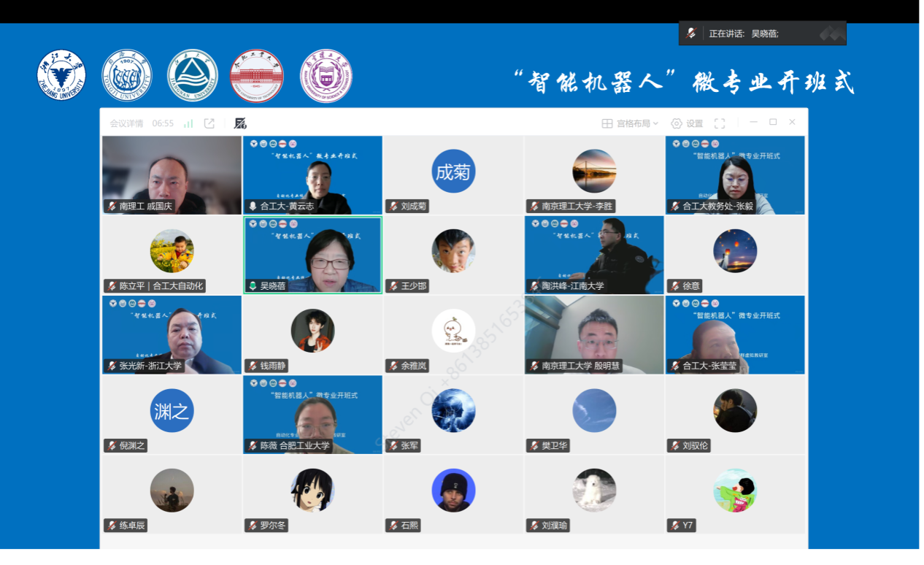The image size is (924, 565).
Task: Toggle the mic icon beside 合工大-黄云志
Action: pyautogui.click(x=253, y=207)
